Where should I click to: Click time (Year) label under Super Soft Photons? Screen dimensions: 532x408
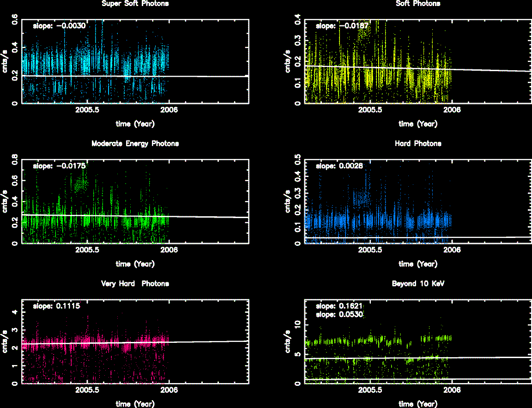pyautogui.click(x=135, y=124)
